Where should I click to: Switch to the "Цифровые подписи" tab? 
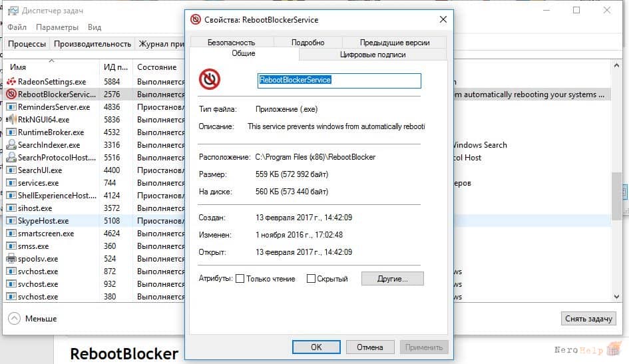pyautogui.click(x=373, y=55)
